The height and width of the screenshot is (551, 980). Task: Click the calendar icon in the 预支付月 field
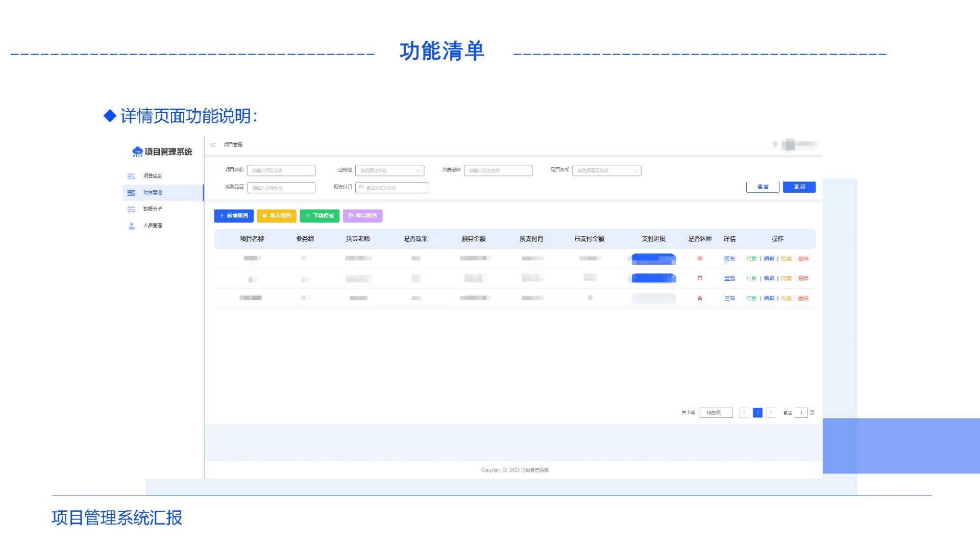pyautogui.click(x=361, y=188)
